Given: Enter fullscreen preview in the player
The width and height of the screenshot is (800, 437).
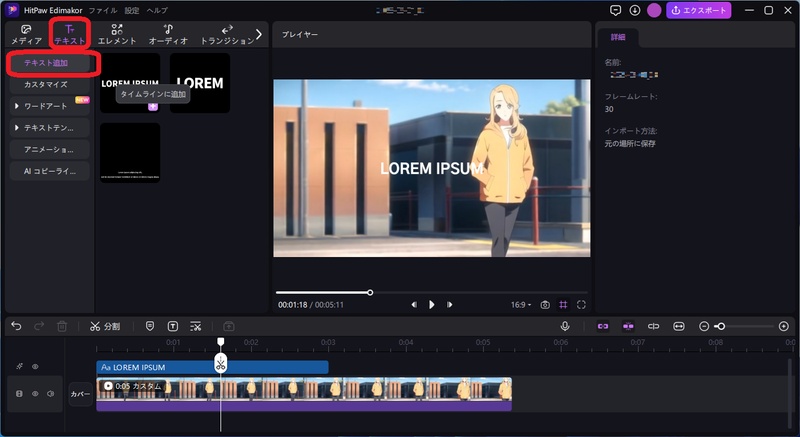Looking at the screenshot, I should pyautogui.click(x=581, y=304).
